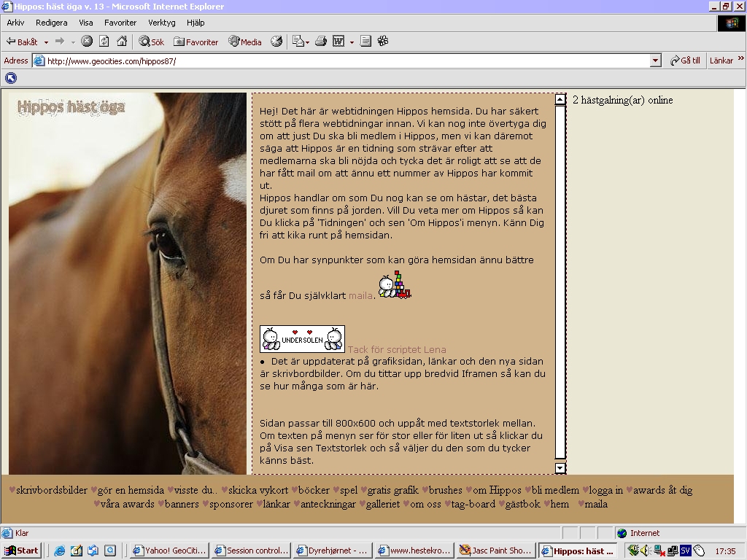
Task: Click the Bakåt back button
Action: tap(21, 42)
